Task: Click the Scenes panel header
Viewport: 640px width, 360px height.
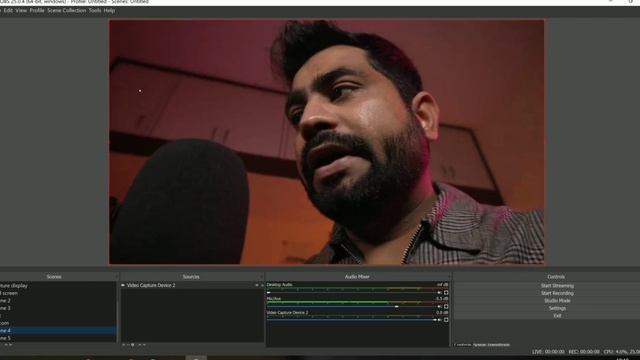Action: (x=54, y=277)
